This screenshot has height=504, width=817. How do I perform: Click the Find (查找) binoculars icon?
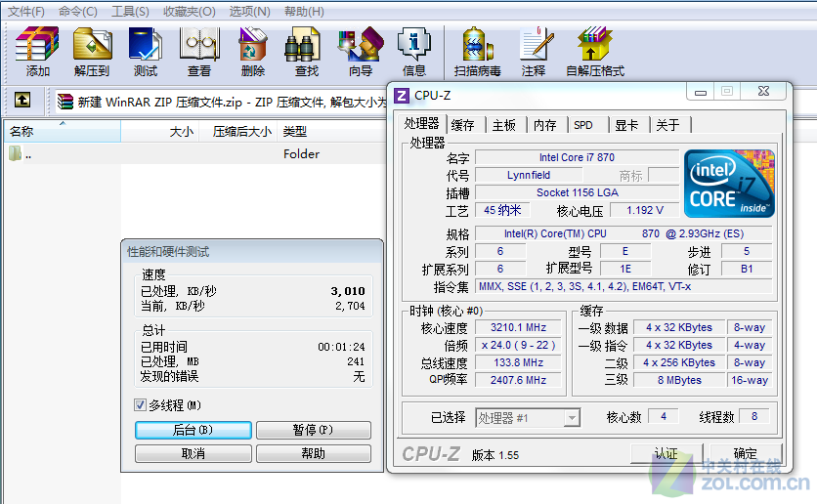302,44
